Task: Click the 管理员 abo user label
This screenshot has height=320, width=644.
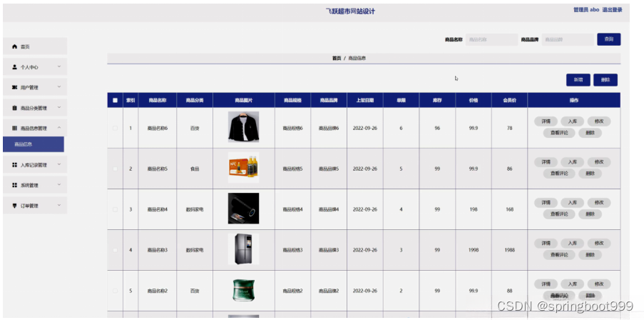Action: click(586, 10)
